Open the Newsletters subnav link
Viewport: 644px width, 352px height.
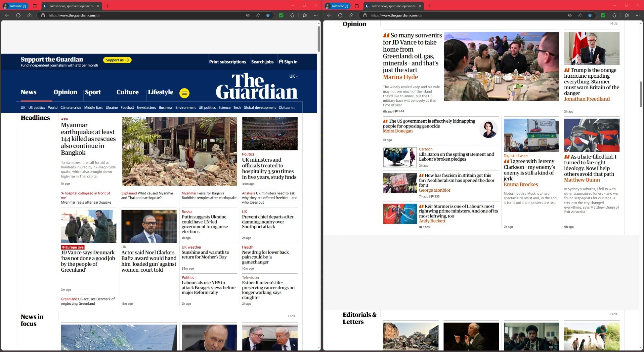click(146, 107)
